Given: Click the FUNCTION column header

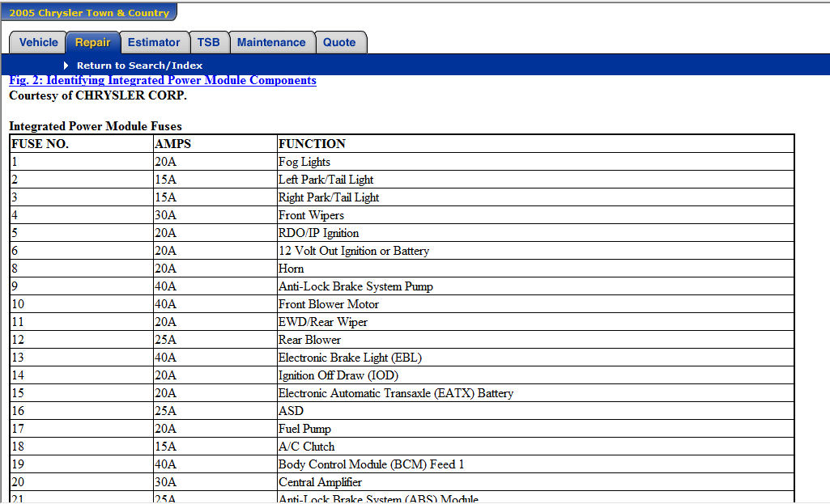Looking at the screenshot, I should click(535, 144).
